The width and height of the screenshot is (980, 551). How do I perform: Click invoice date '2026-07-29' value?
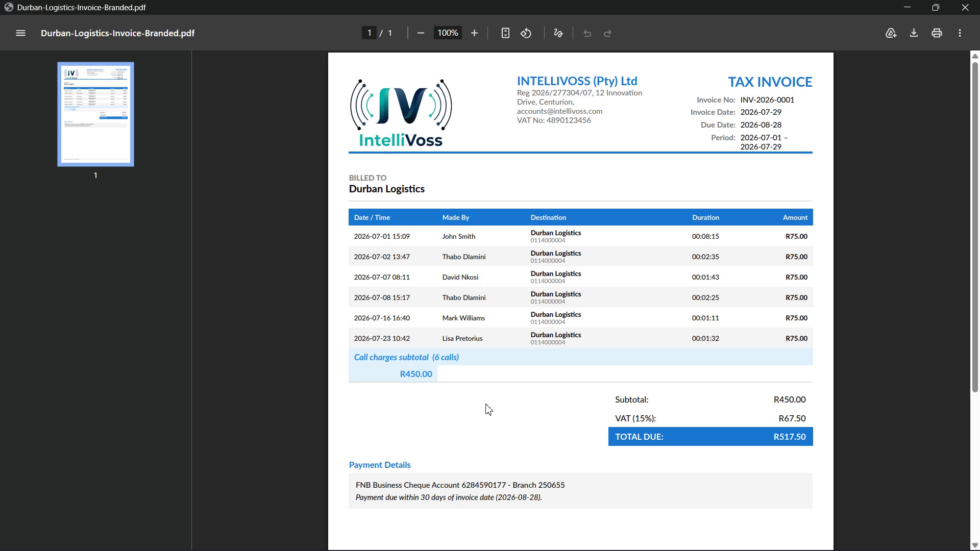pyautogui.click(x=761, y=112)
